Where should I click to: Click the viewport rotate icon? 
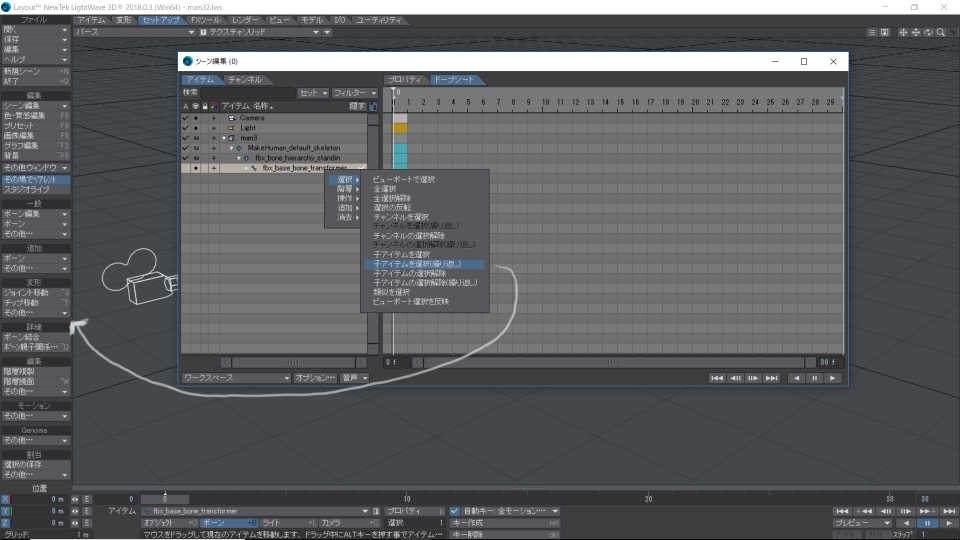(929, 32)
